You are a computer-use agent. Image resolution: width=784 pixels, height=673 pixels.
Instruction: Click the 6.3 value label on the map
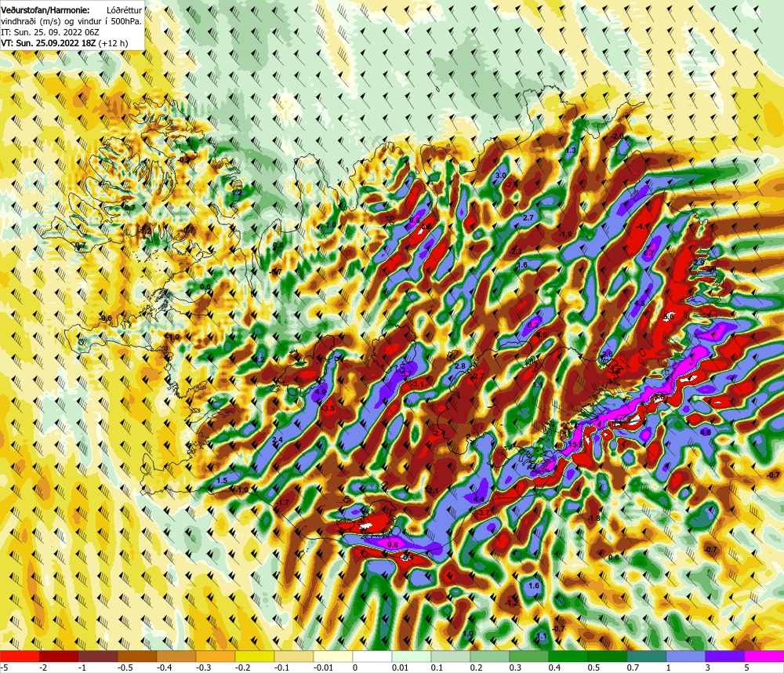coord(533,326)
